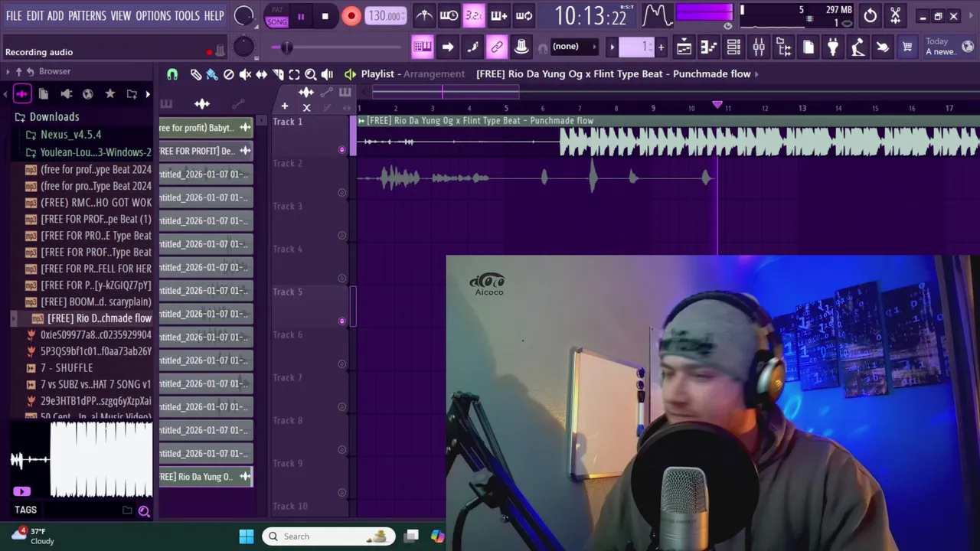980x551 pixels.
Task: Open the tempo tapper hammer icon
Action: 857,47
